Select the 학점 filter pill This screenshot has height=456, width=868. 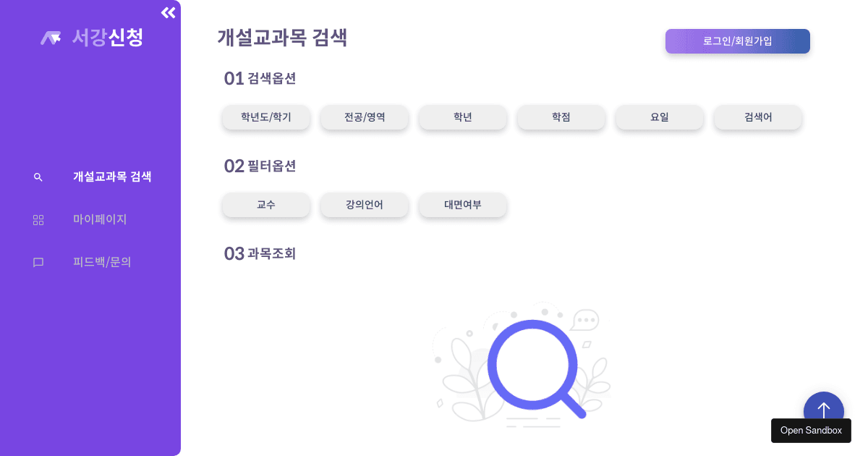[x=561, y=117]
